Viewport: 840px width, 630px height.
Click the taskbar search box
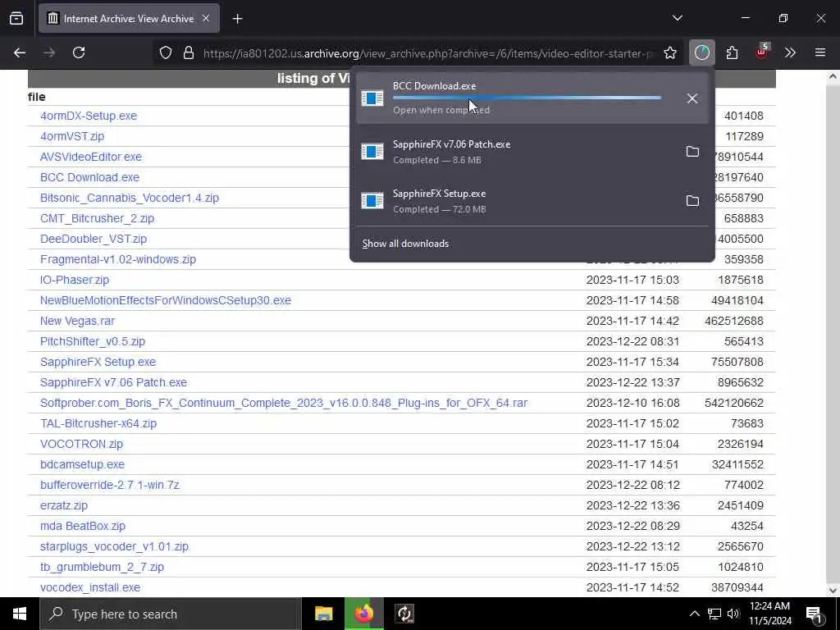pos(171,614)
